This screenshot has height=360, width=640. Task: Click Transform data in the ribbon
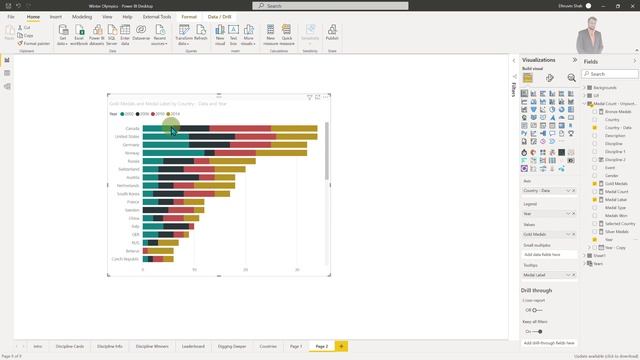coord(184,35)
